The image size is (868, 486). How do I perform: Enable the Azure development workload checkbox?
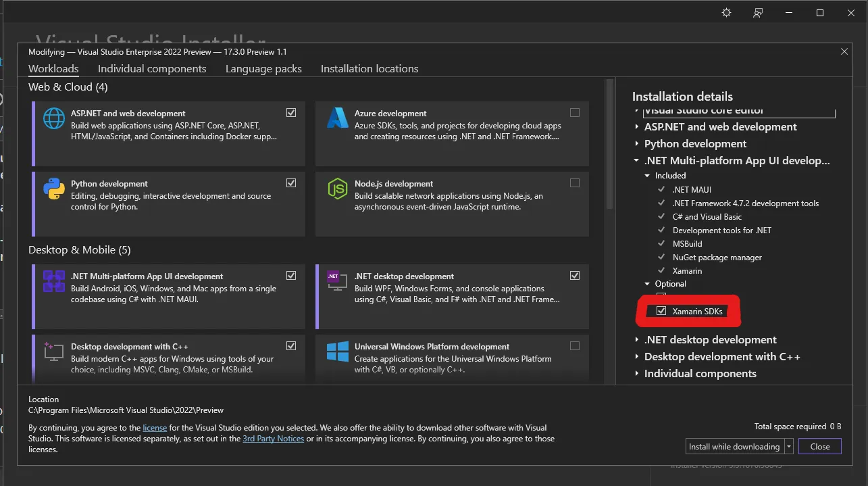[x=575, y=113]
